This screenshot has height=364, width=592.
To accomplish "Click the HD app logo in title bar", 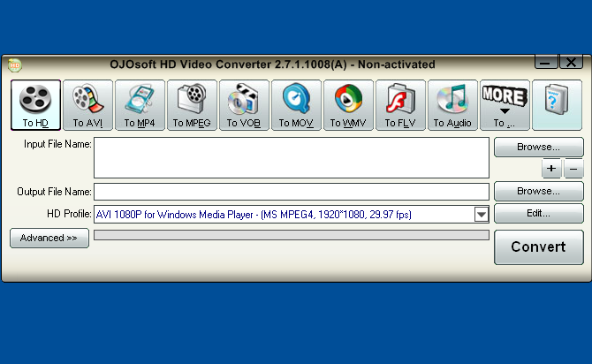I will (x=15, y=65).
